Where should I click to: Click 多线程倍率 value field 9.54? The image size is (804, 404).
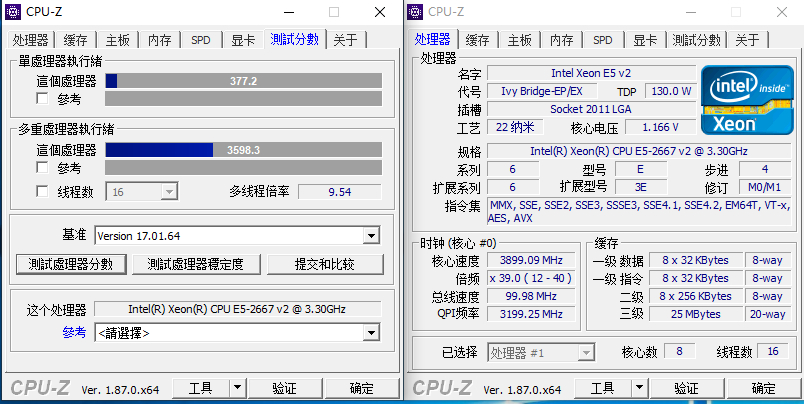tap(339, 192)
